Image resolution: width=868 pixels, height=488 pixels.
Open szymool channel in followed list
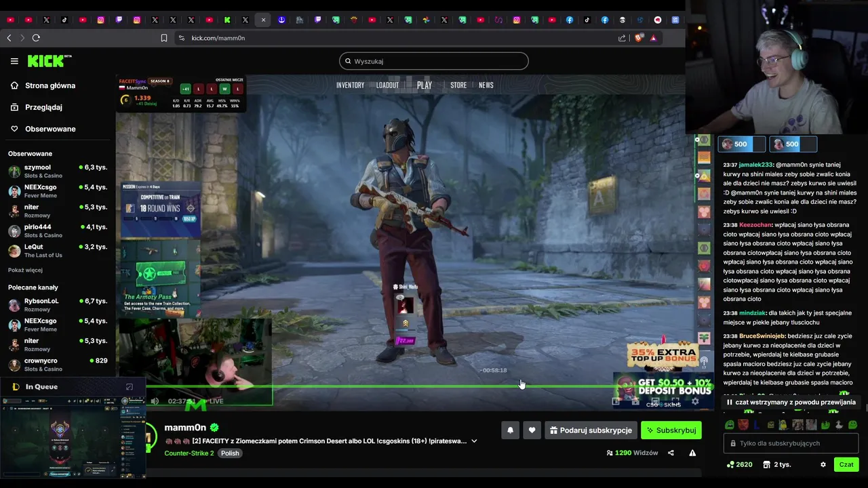pyautogui.click(x=58, y=171)
